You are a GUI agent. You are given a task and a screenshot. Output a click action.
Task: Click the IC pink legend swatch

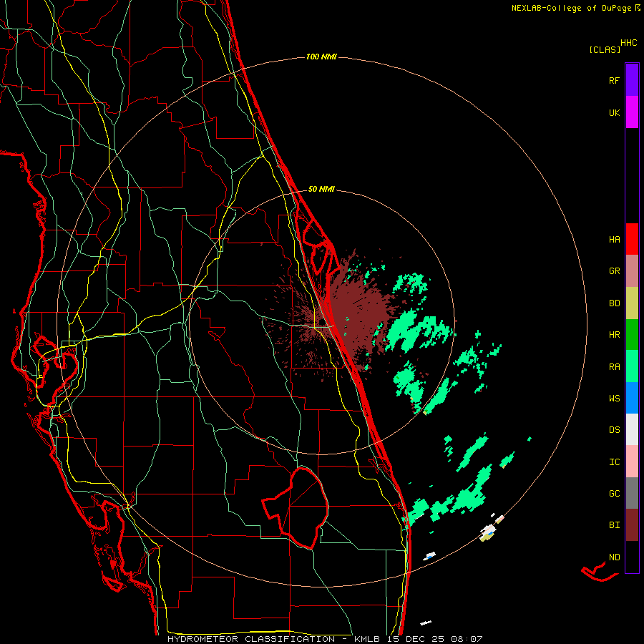point(632,462)
